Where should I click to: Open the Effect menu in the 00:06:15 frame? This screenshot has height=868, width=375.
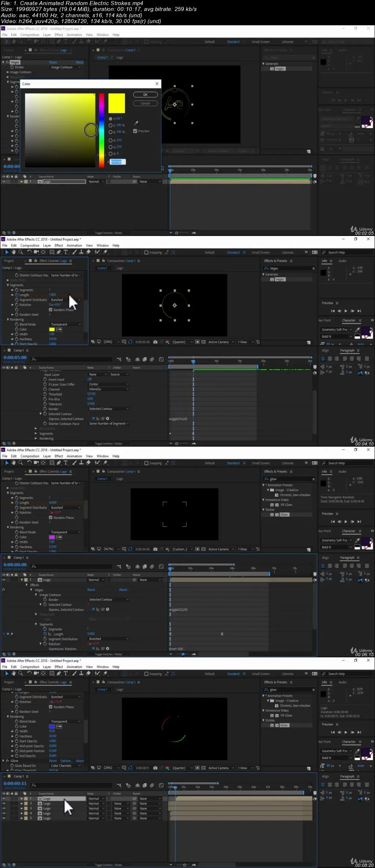click(x=59, y=456)
